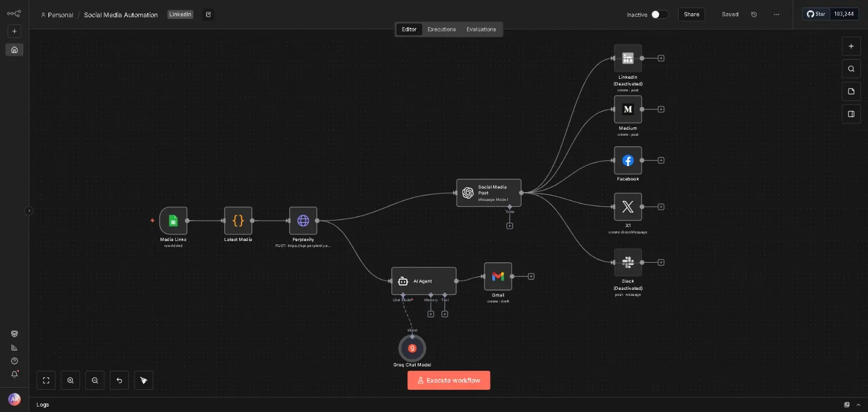Reset canvas zoom with the arrow icon
This screenshot has width=868, height=412.
(119, 381)
